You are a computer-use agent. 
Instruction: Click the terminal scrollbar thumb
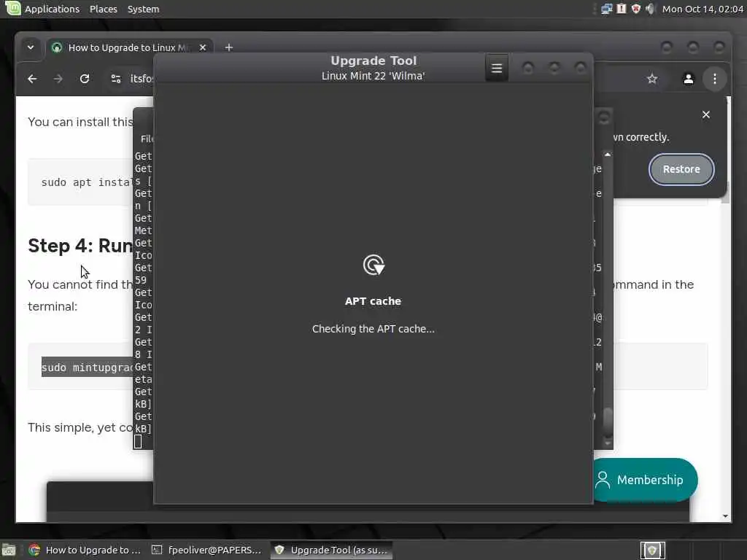coord(608,422)
